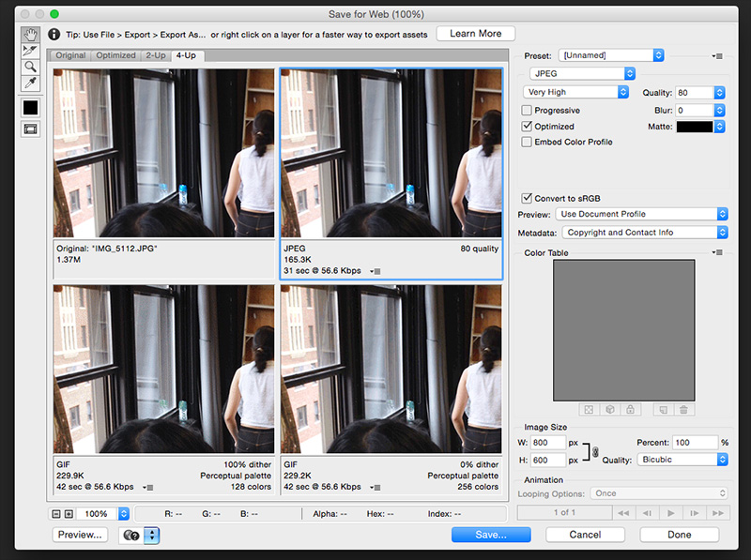
Task: Open the JPEG file format dropdown
Action: click(580, 73)
